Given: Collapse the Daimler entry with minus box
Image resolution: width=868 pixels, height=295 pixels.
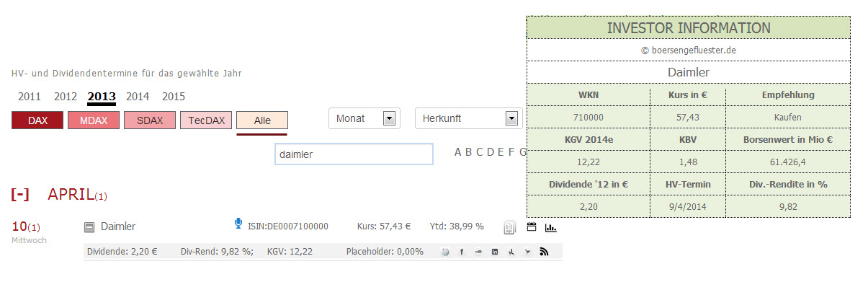Looking at the screenshot, I should [x=89, y=227].
